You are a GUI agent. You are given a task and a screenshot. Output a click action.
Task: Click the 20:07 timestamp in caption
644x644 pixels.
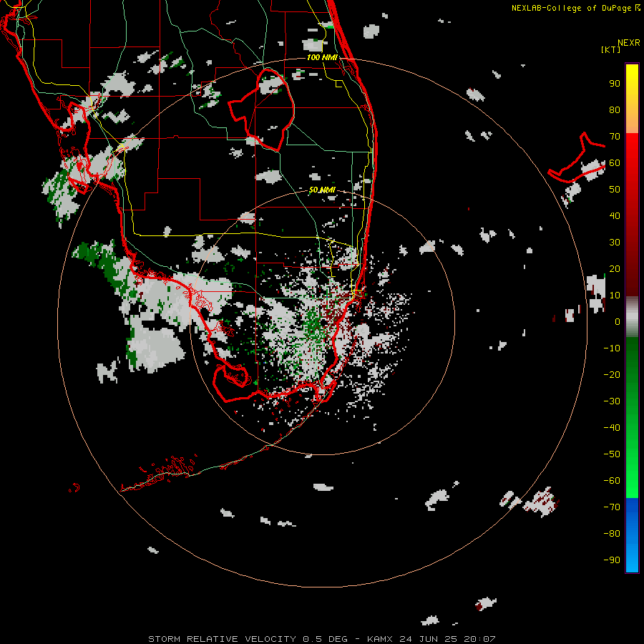(479, 639)
